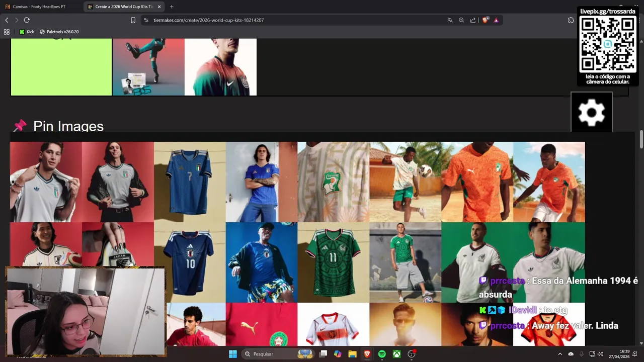This screenshot has height=362, width=644.
Task: Open the notifications bell in the tray
Action: [x=635, y=354]
